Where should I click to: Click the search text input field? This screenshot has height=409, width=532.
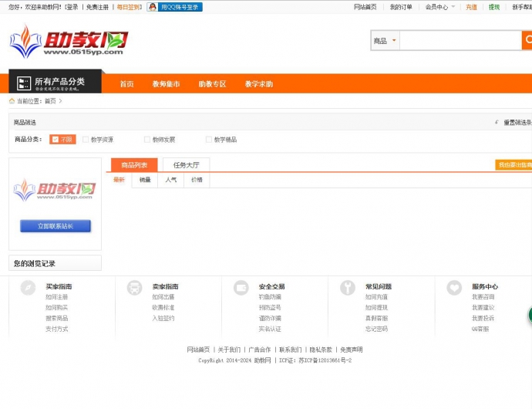point(460,41)
